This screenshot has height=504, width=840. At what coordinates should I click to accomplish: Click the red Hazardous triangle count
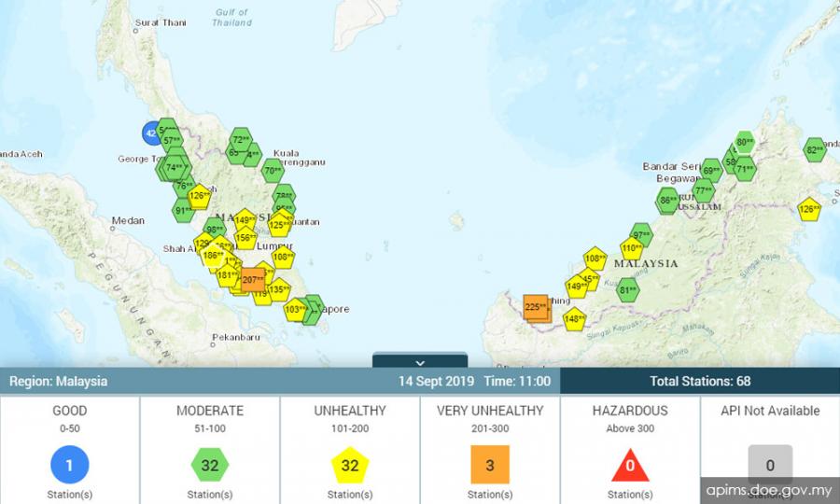click(630, 465)
